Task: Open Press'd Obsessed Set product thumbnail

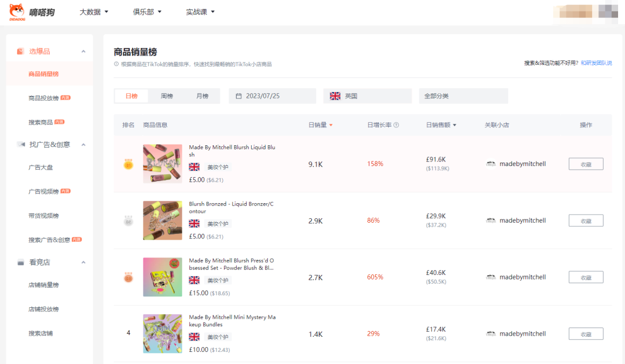Action: click(x=163, y=277)
